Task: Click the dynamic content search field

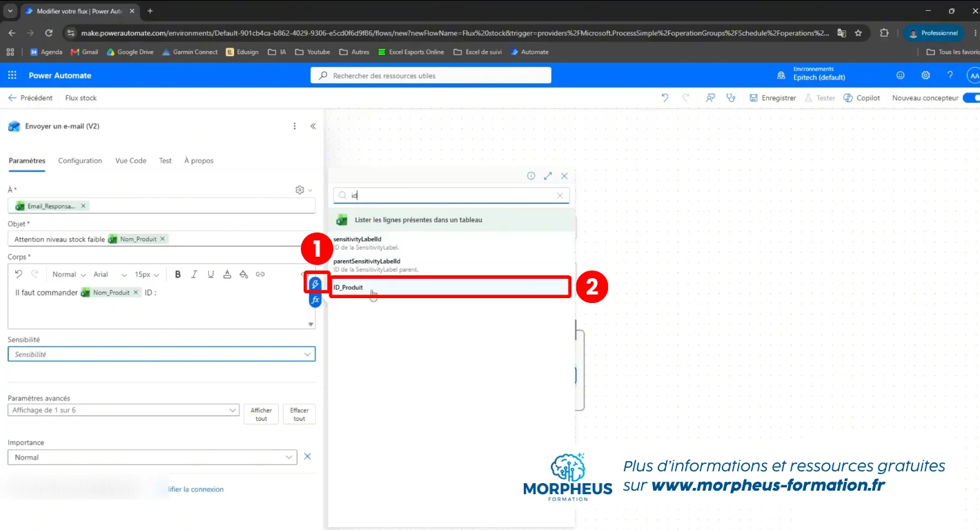Action: pos(451,195)
